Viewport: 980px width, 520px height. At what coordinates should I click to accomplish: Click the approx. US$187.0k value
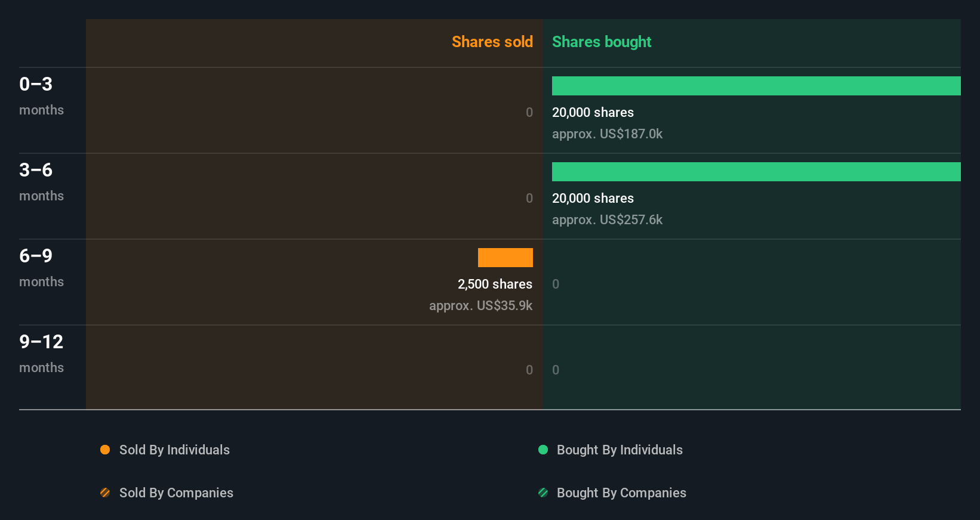(607, 134)
